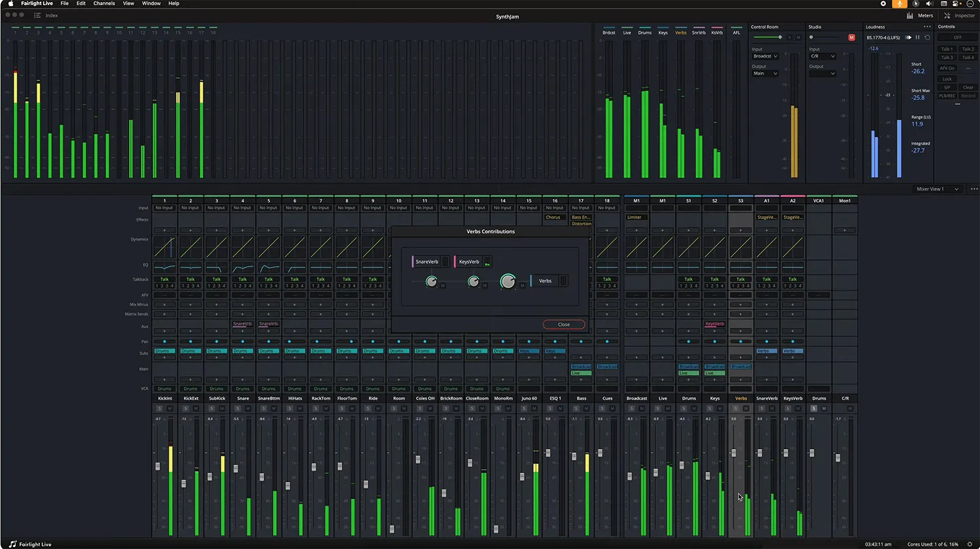
Task: Click the macOS volume icon
Action: coord(929,4)
